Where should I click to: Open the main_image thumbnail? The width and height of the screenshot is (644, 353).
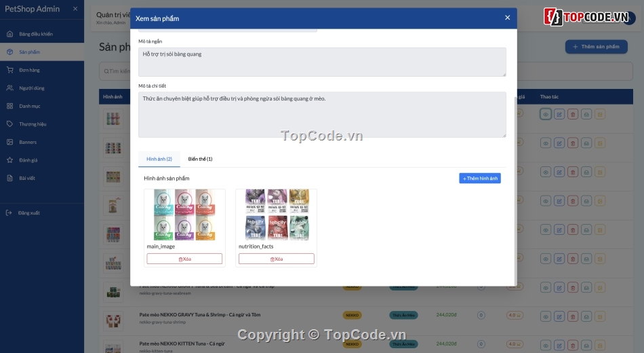(184, 215)
